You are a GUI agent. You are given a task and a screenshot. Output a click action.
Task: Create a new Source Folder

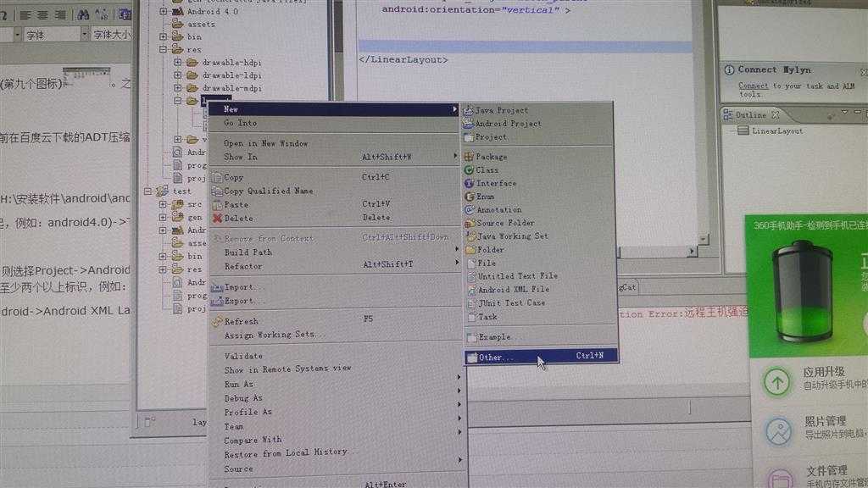tap(538, 223)
